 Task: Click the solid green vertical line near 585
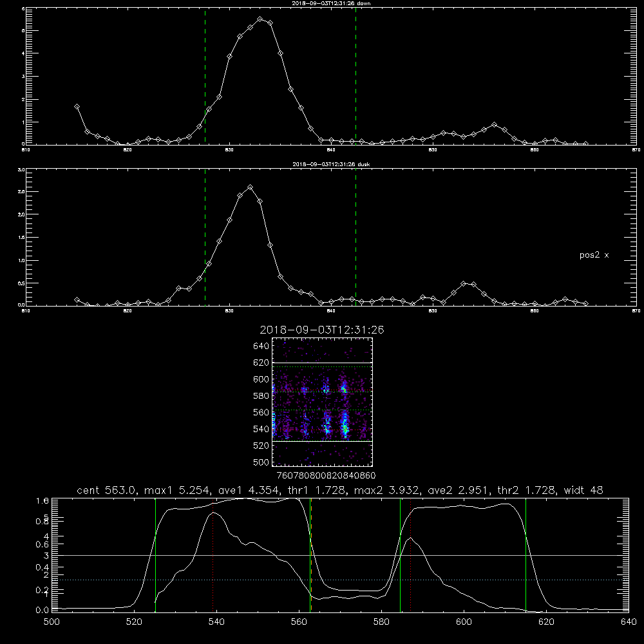400,555
